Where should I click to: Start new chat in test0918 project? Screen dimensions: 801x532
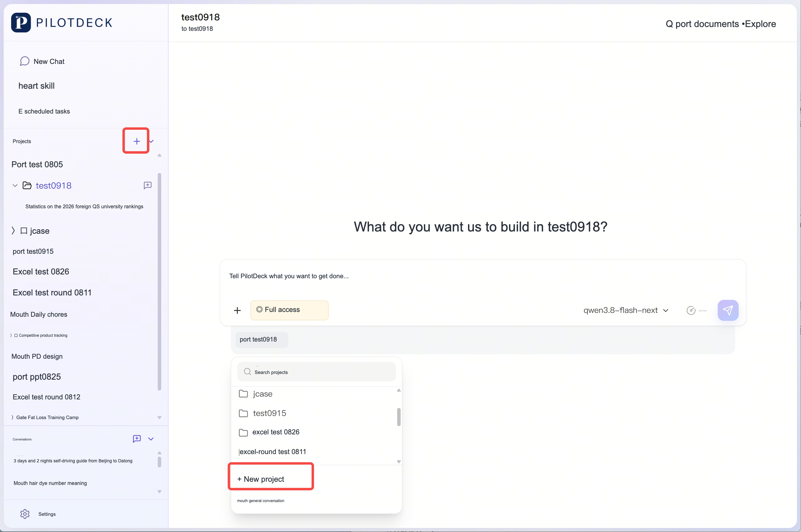click(x=148, y=185)
